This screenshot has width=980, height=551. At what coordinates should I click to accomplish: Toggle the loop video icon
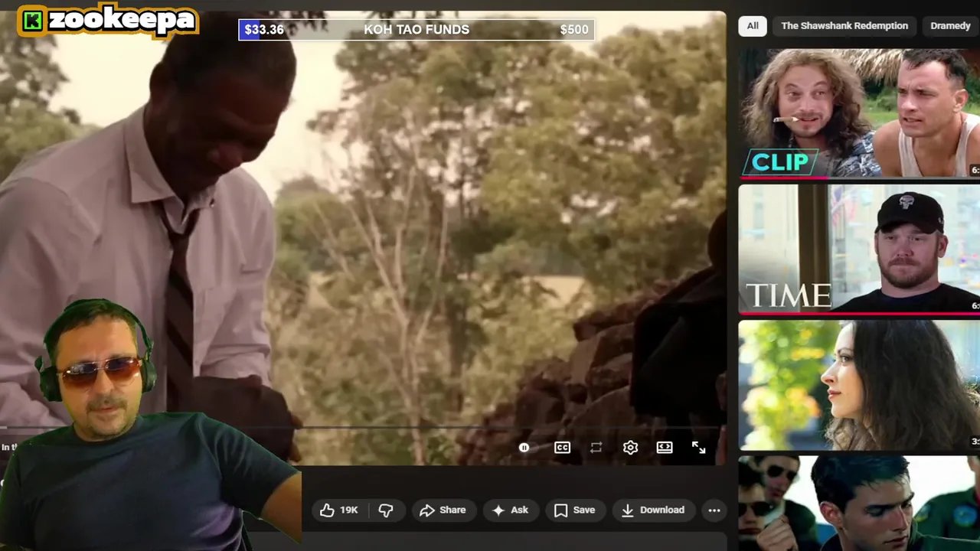(596, 448)
